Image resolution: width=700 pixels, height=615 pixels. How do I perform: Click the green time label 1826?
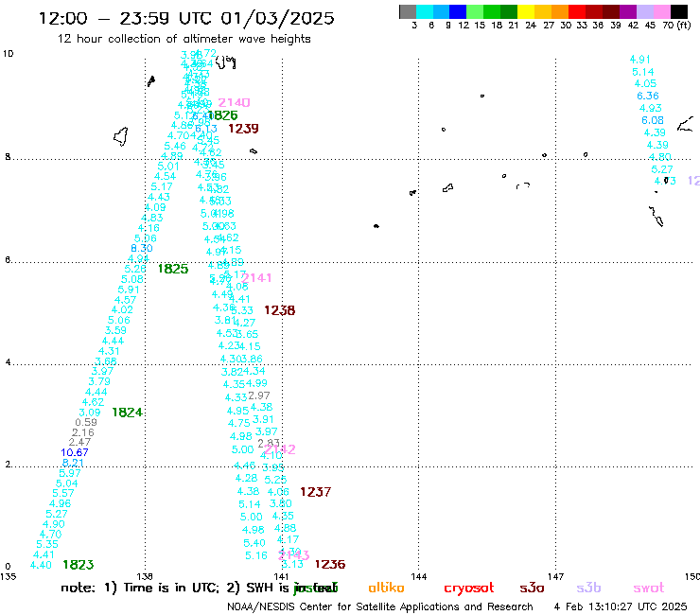pyautogui.click(x=222, y=115)
